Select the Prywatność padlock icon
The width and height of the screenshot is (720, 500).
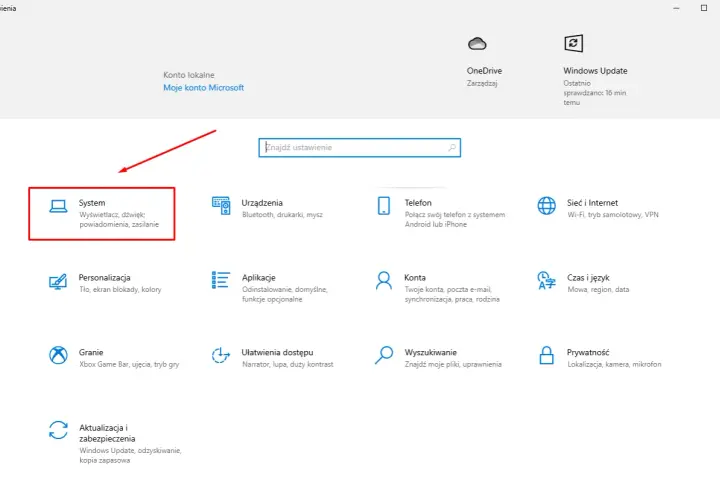pyautogui.click(x=546, y=355)
